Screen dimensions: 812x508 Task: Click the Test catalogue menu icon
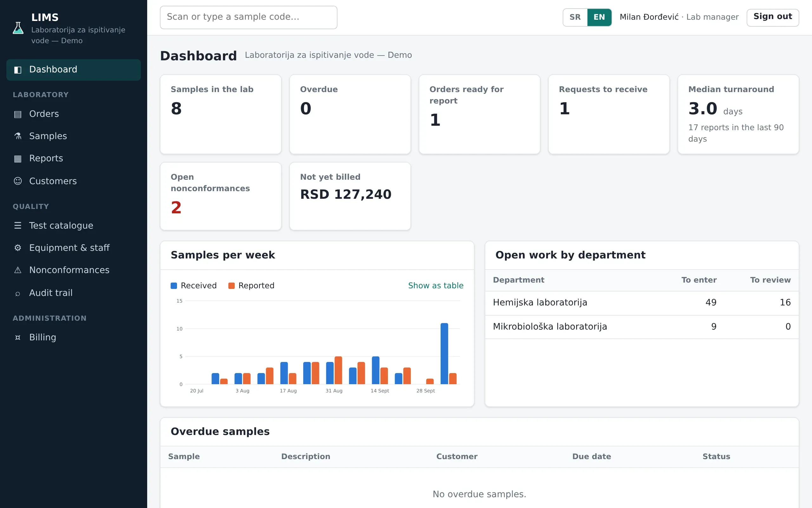point(18,225)
